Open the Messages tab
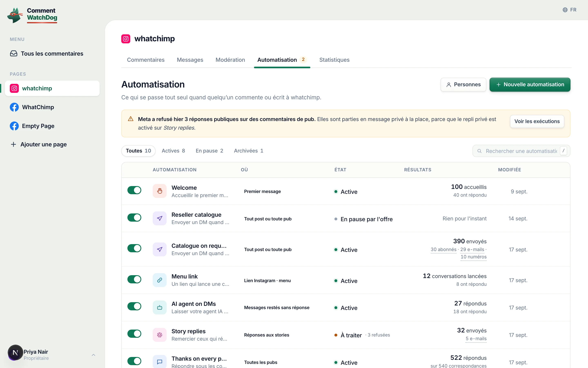The width and height of the screenshot is (588, 368). 190,60
